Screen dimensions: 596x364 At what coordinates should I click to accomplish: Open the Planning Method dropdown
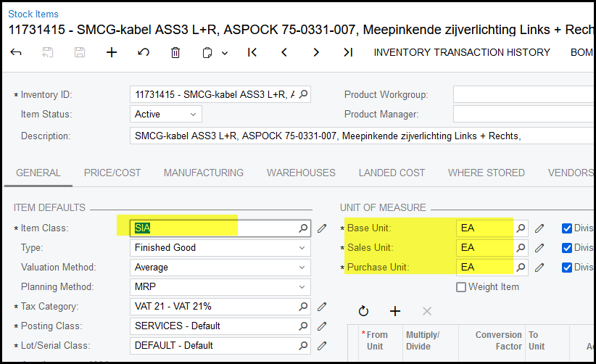pyautogui.click(x=302, y=286)
